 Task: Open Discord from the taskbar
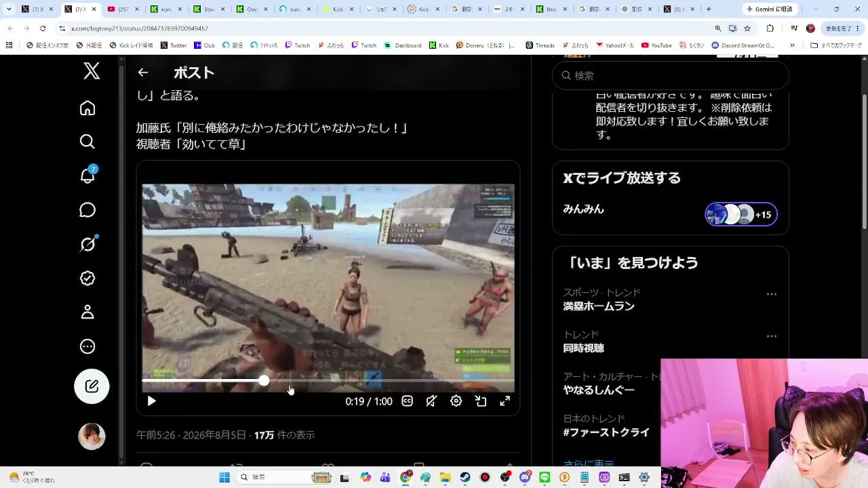tap(525, 477)
